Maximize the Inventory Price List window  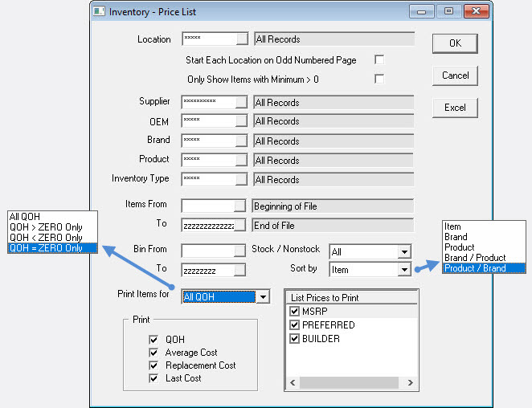point(448,11)
